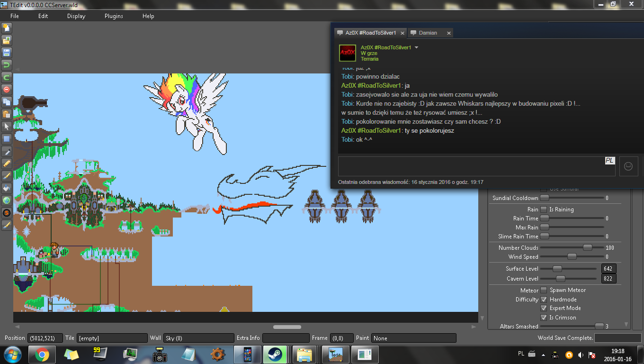Click the green Undo arrow icon
The height and width of the screenshot is (364, 644).
[x=7, y=64]
